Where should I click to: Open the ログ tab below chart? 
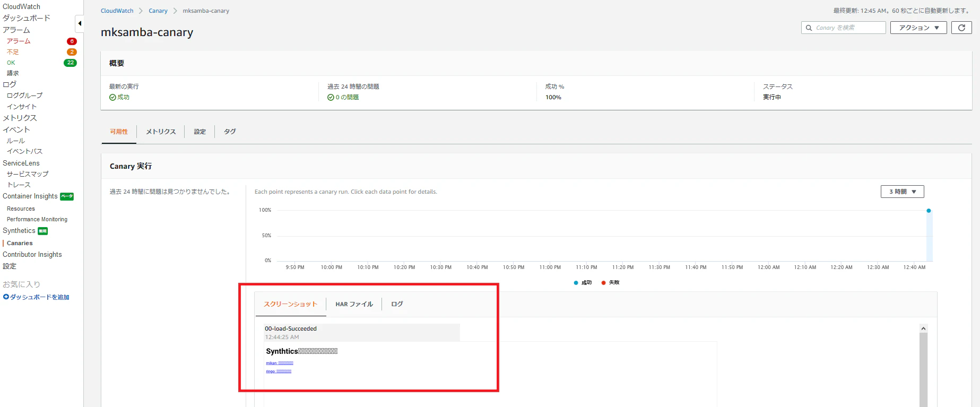pos(397,304)
